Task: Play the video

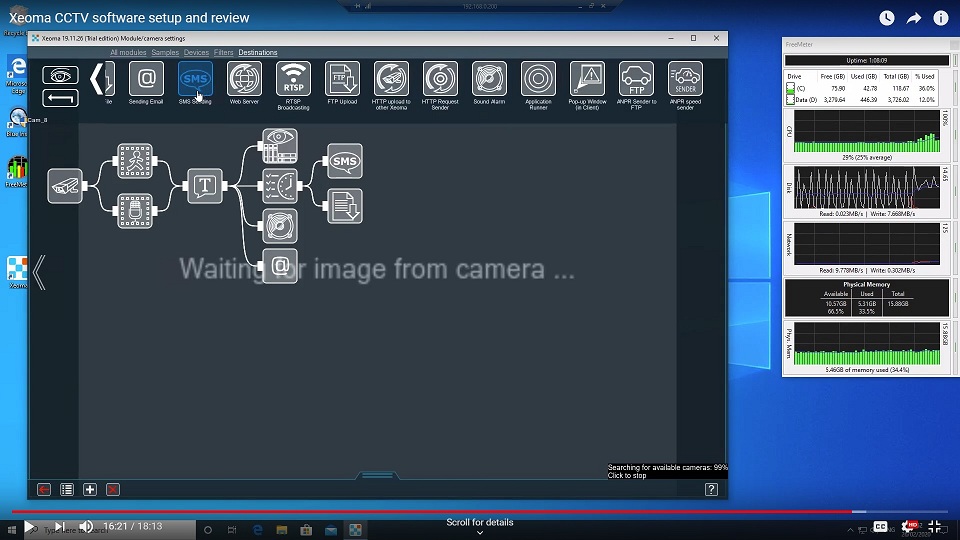Action: click(29, 527)
